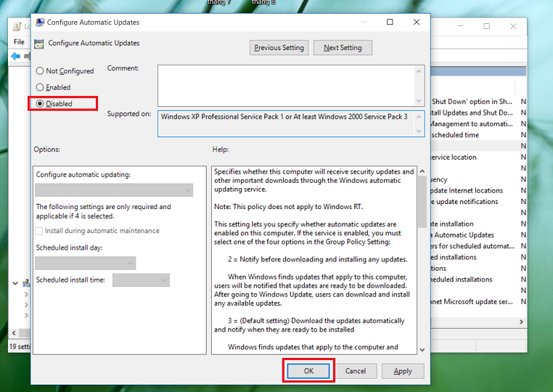
Task: Collapse expanded tree node in background window
Action: click(15, 283)
